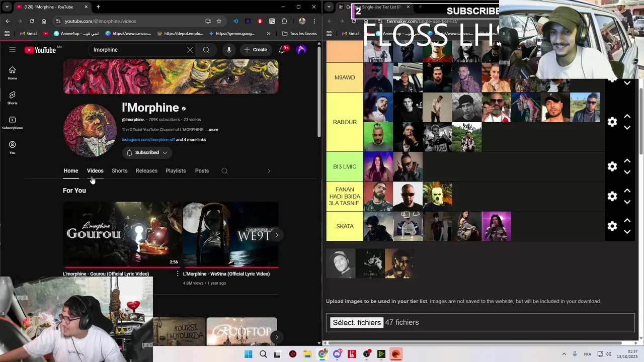Open the browser home page button
Viewport: 644px width, 362px height.
tap(44, 21)
